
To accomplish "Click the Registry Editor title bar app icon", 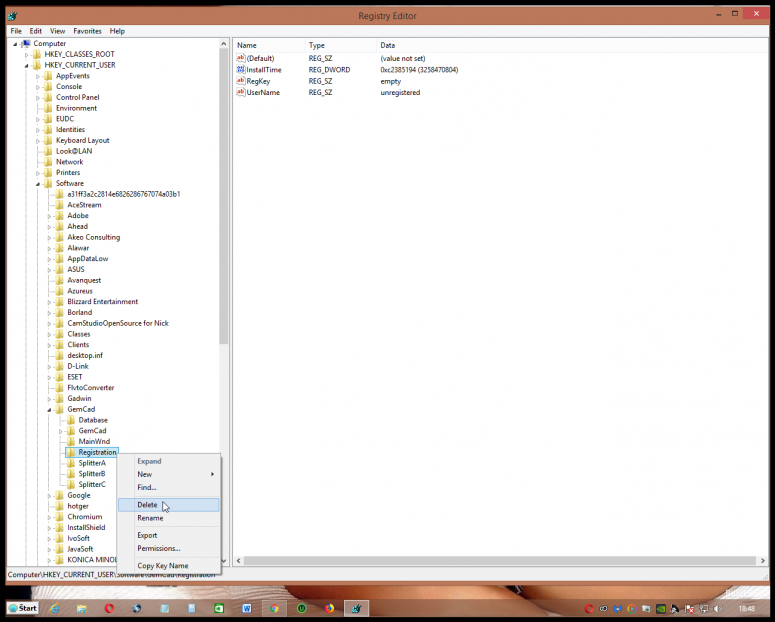I will (x=13, y=16).
